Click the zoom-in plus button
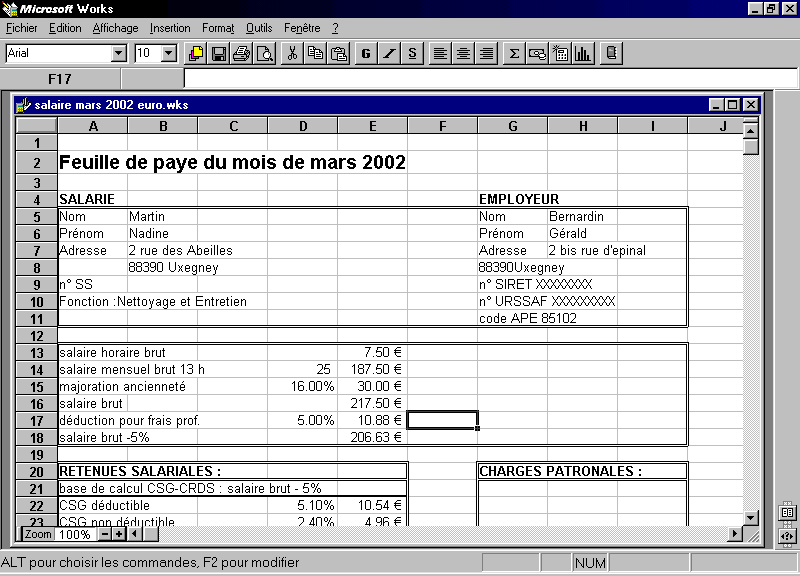Viewport: 800px width, 576px height. (x=118, y=534)
